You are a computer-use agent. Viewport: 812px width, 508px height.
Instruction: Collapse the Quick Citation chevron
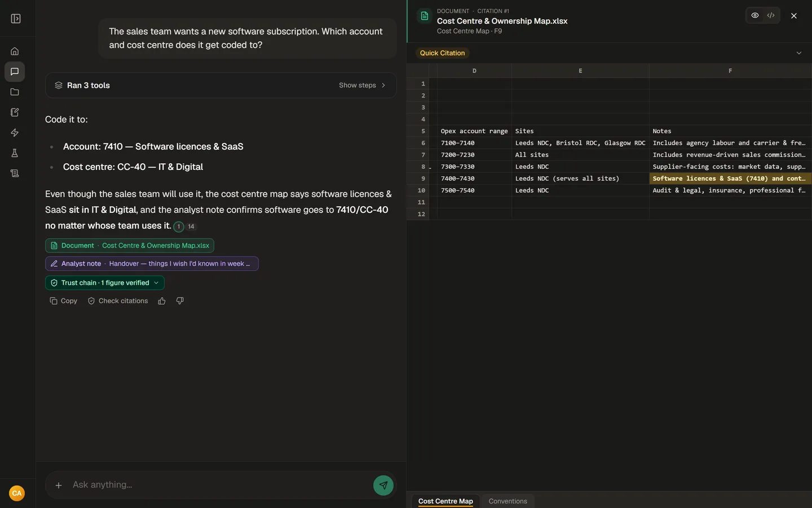pyautogui.click(x=798, y=53)
